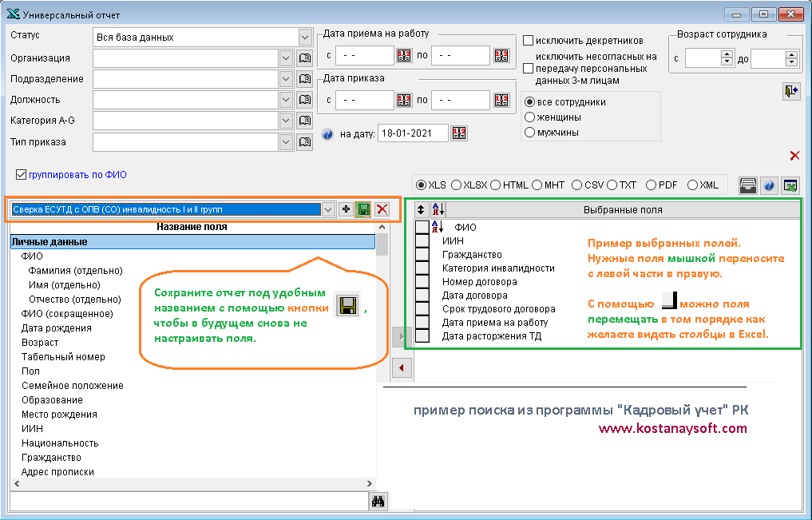Open calendar for Дата приема на работу end

pyautogui.click(x=501, y=55)
